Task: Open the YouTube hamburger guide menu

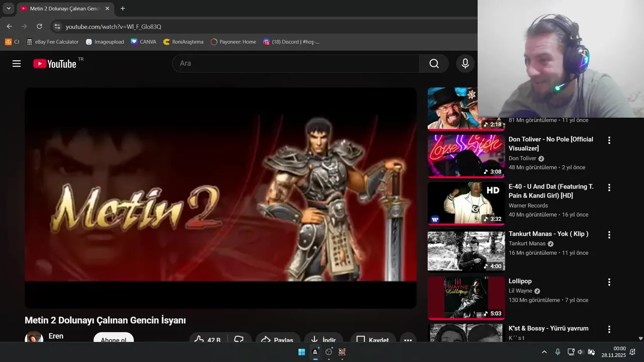Action: coord(17,63)
